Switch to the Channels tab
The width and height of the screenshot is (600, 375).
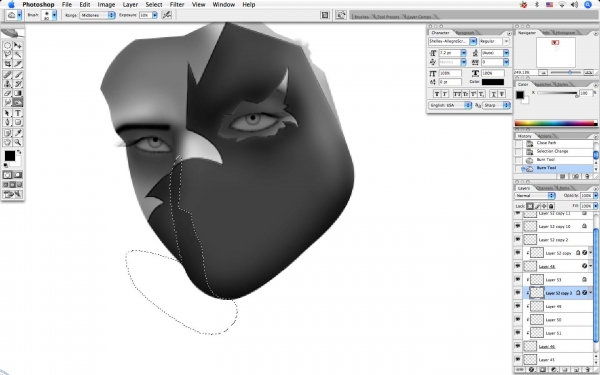(x=544, y=188)
